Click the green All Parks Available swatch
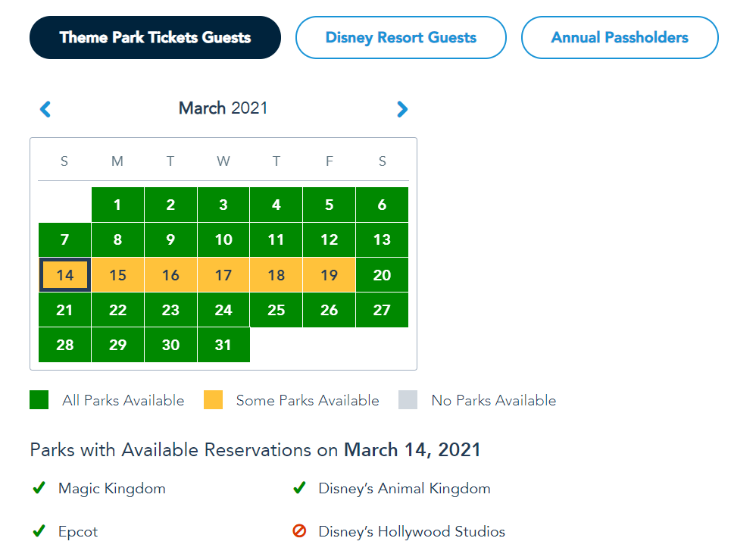This screenshot has height=560, width=731. [39, 400]
